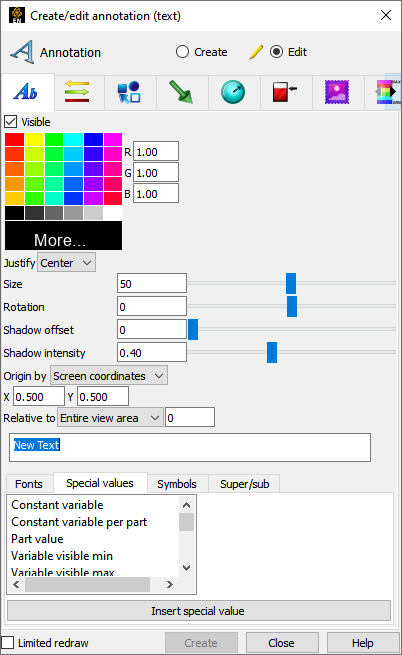Click the Insert special value button
Screen dimensions: 402x655
(199, 611)
